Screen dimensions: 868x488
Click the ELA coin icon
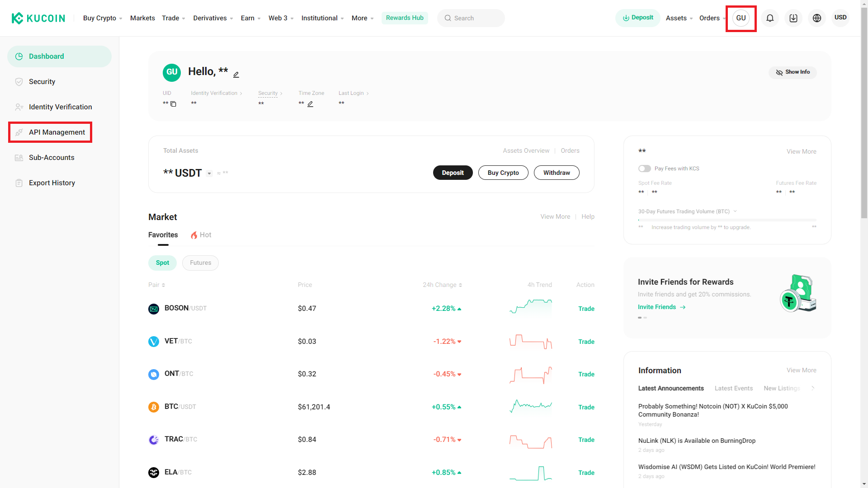tap(154, 473)
